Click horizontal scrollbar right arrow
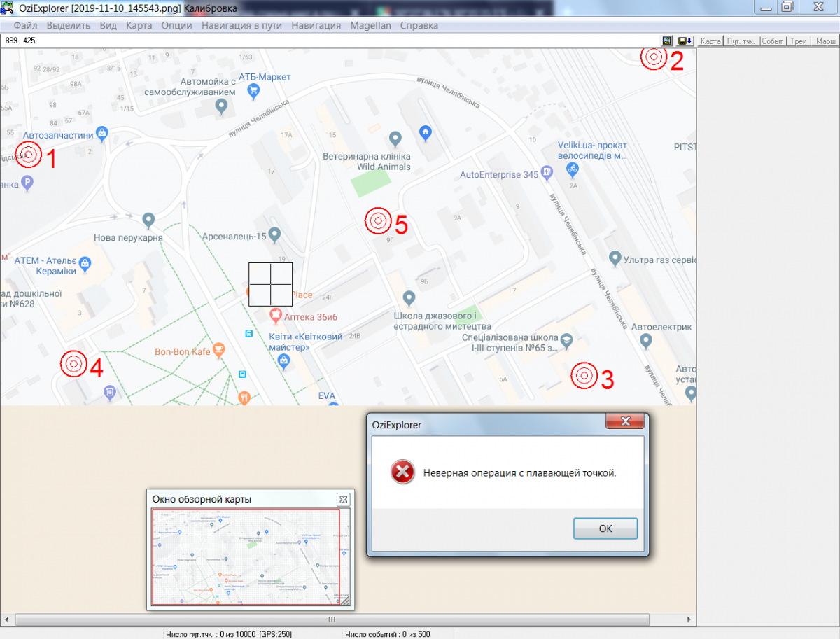 pos(689,620)
